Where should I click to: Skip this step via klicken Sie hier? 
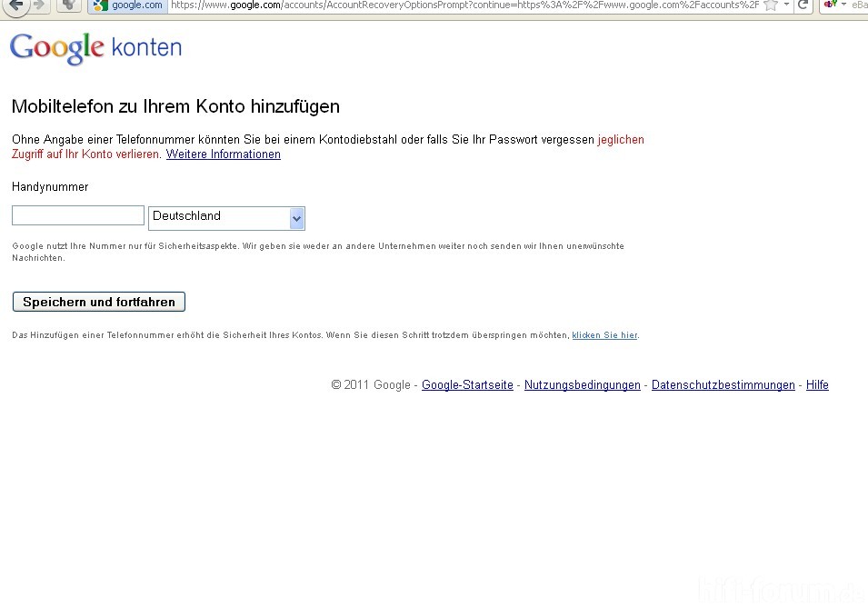[x=604, y=335]
